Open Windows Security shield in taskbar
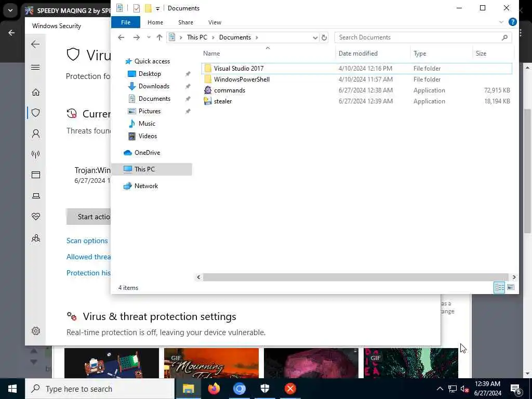 pos(264,389)
